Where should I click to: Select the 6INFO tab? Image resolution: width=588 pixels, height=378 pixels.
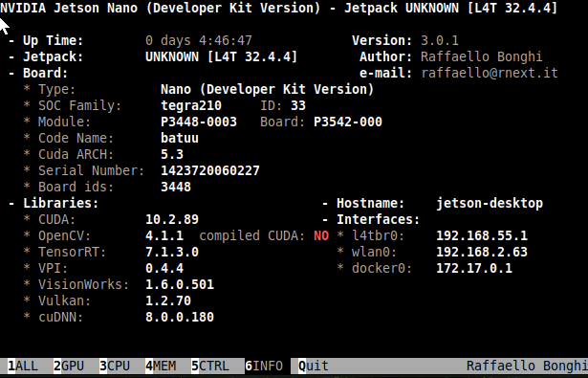tap(264, 366)
